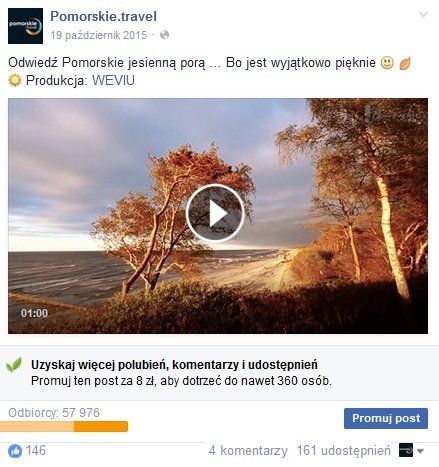Show the 4 komentarzy comments

[x=248, y=451]
